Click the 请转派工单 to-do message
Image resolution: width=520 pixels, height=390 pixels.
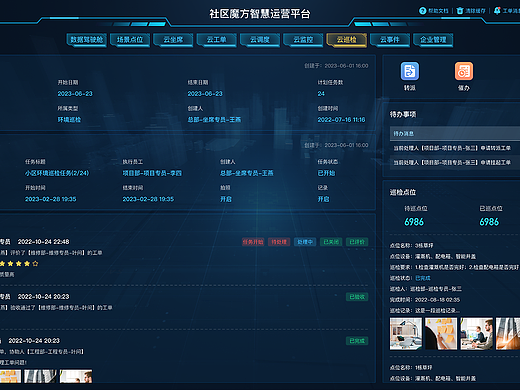pos(452,148)
